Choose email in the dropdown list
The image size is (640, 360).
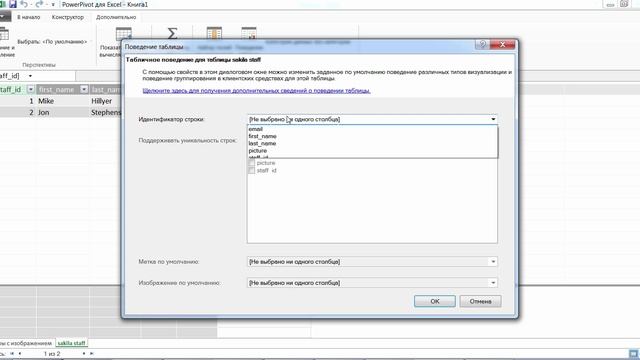point(373,129)
